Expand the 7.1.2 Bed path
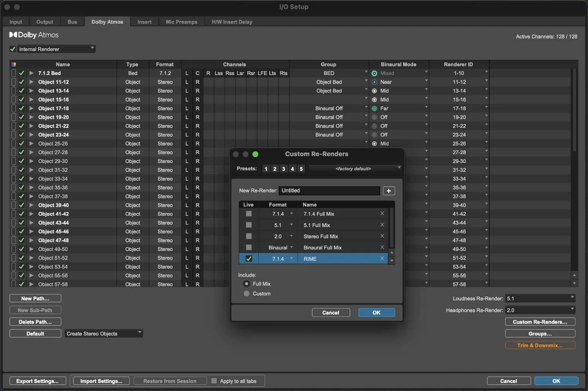The image size is (588, 391). click(31, 73)
